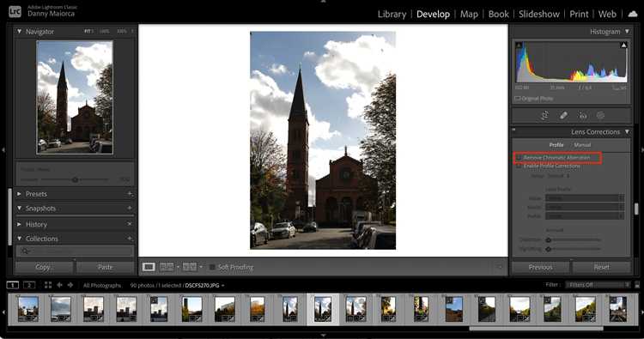Select the Manual tab in Lens Corrections
644x339 pixels.
(x=582, y=145)
